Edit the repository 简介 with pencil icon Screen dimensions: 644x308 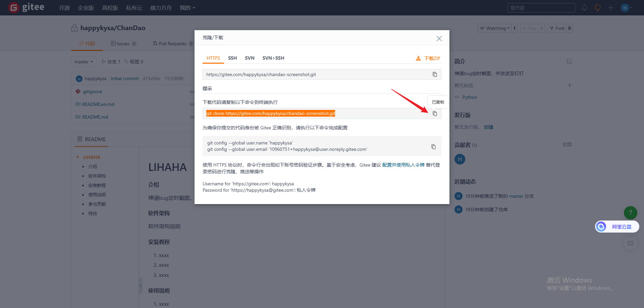click(569, 61)
